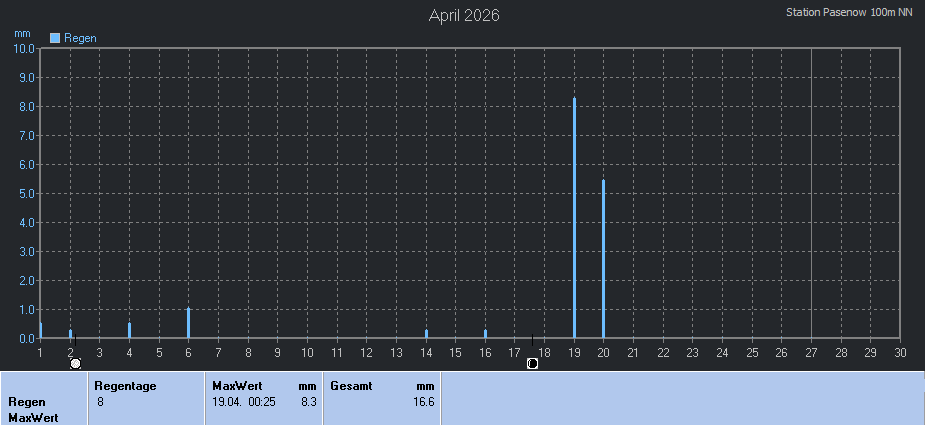Image resolution: width=925 pixels, height=425 pixels.
Task: Click the 10.0 label on the y-axis
Action: pos(23,48)
